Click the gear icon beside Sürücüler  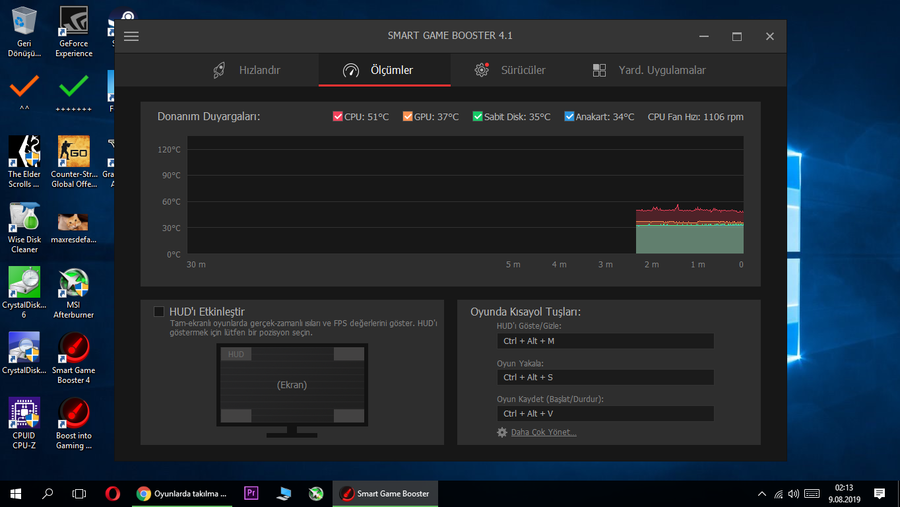pyautogui.click(x=482, y=70)
